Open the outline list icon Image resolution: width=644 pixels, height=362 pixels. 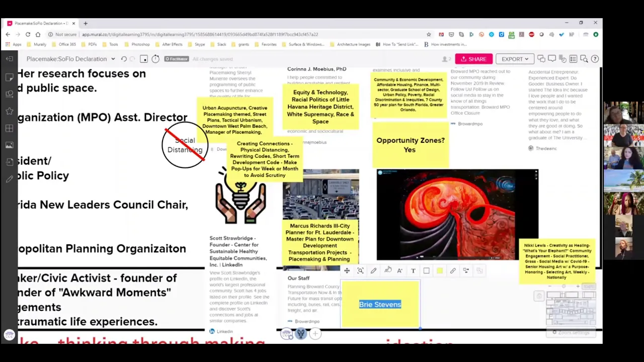[x=574, y=59]
